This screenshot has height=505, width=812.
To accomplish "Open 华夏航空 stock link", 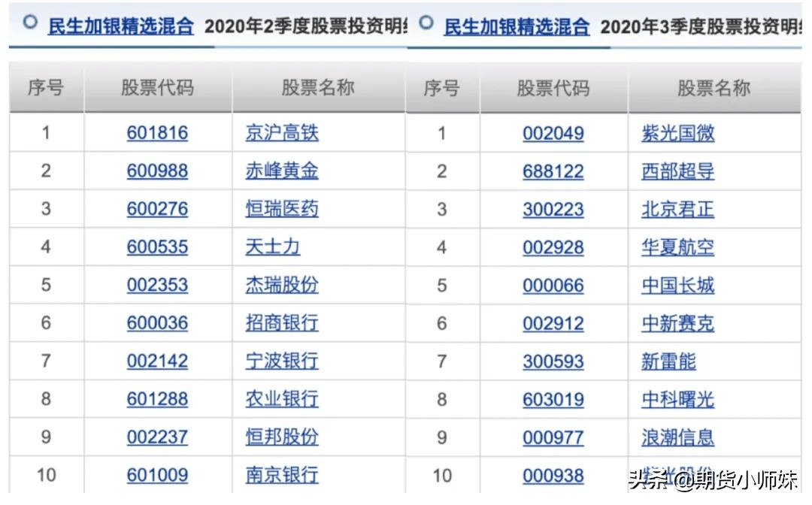I will [678, 247].
